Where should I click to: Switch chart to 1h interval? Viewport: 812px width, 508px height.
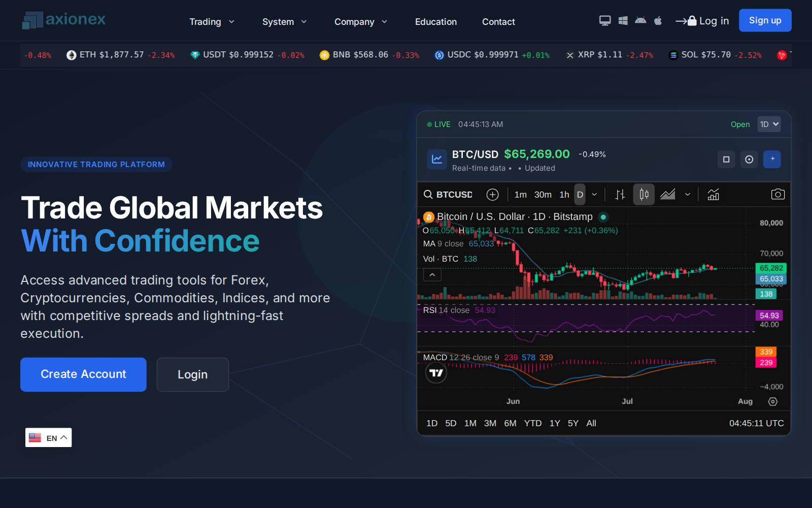click(x=564, y=195)
